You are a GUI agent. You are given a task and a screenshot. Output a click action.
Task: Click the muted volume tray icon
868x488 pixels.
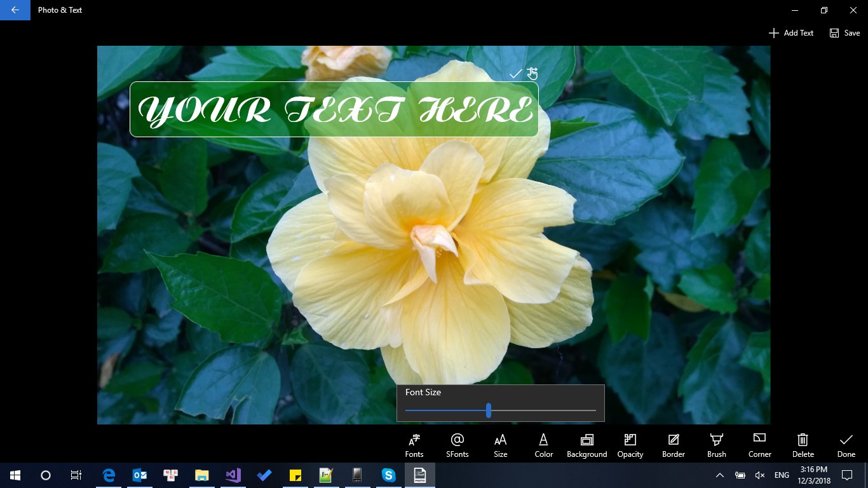click(x=759, y=475)
